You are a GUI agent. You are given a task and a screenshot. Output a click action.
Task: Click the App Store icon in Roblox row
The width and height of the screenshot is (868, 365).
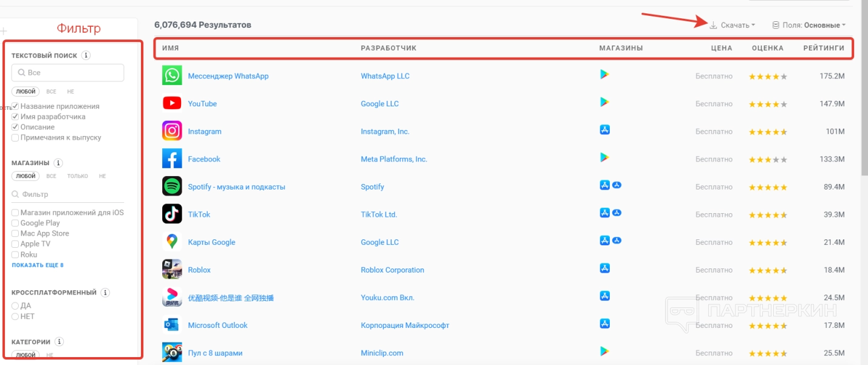[604, 268]
